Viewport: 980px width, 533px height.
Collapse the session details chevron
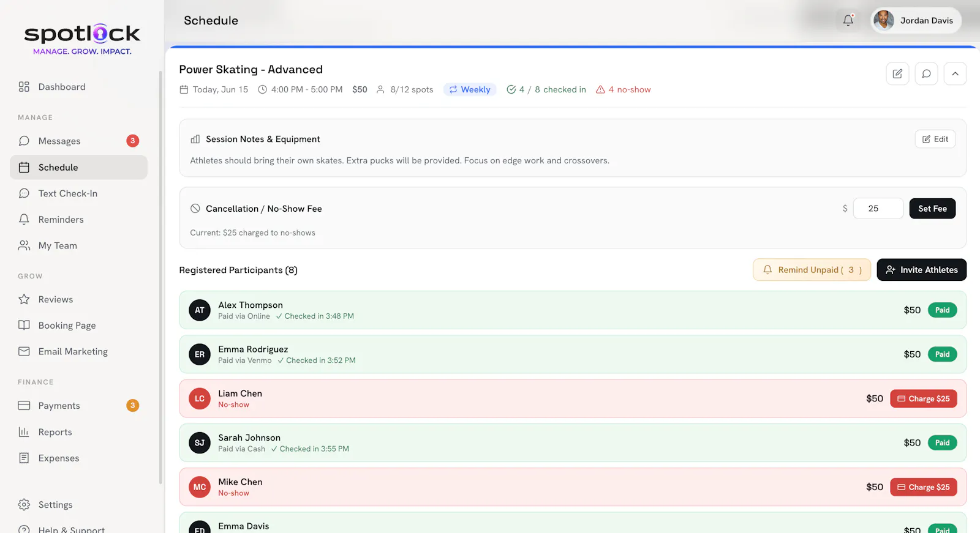(955, 73)
